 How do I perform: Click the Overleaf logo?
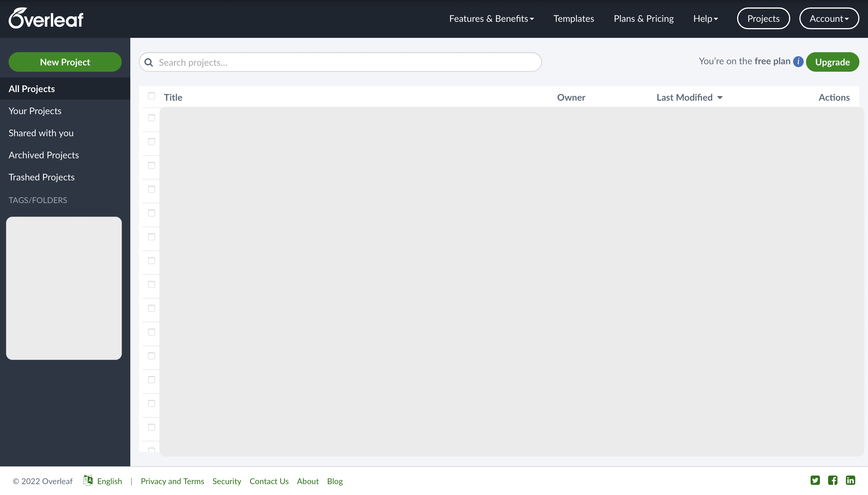pos(46,18)
